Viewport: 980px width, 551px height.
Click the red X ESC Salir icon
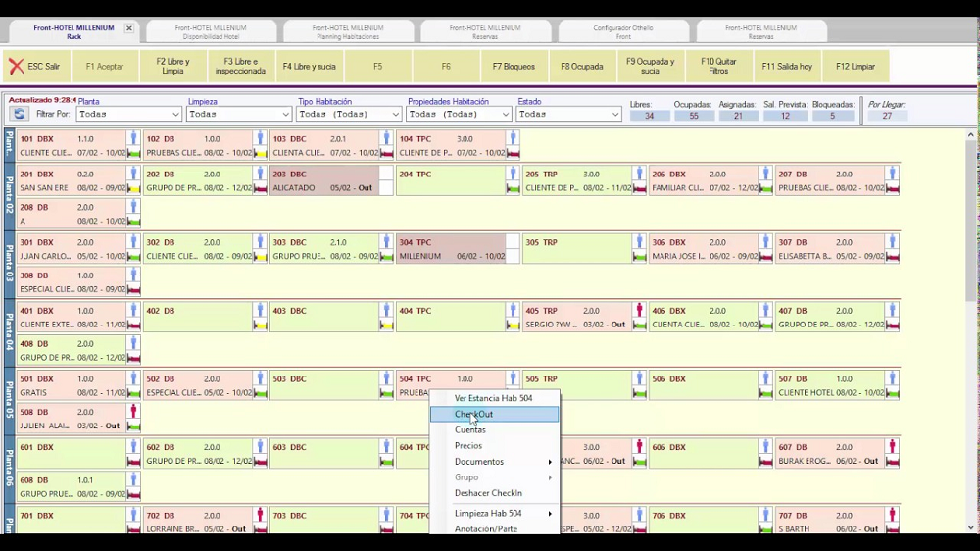coord(16,67)
